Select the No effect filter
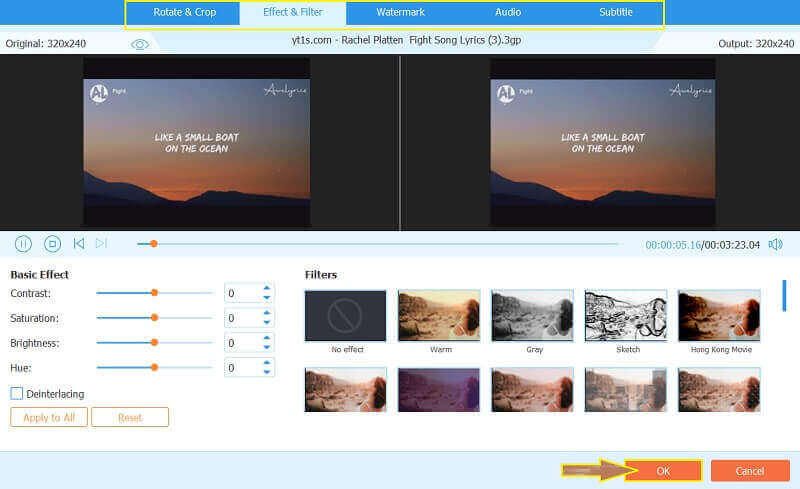The height and width of the screenshot is (489, 800). point(345,315)
